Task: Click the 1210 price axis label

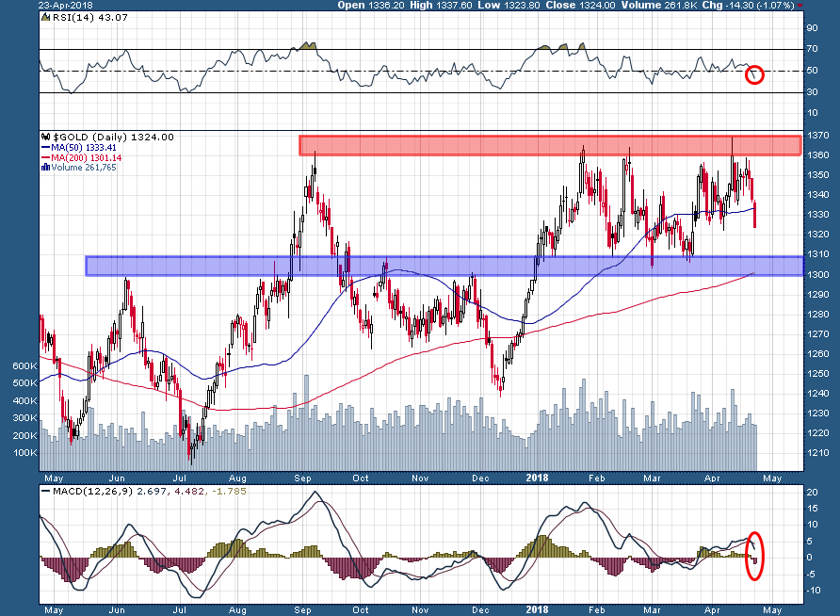Action: tap(818, 453)
